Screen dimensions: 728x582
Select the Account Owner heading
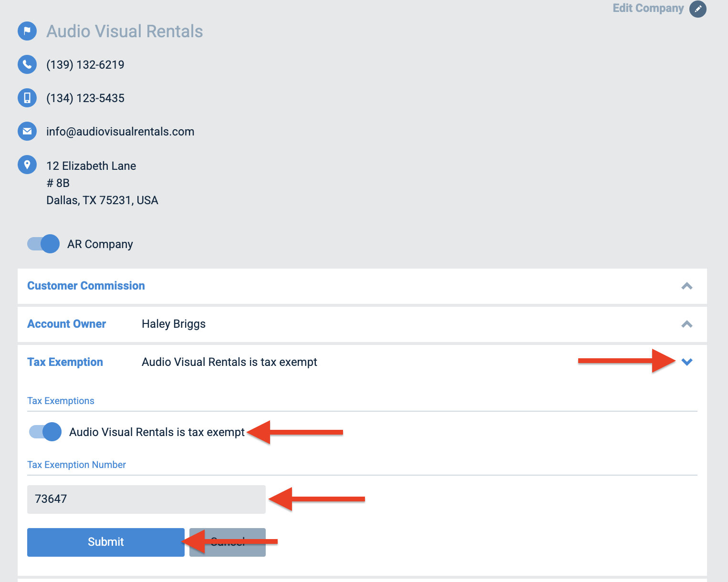coord(67,324)
